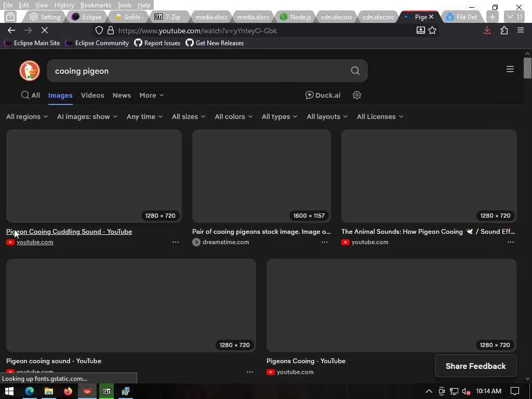Bookmark this page with the star icon

[x=432, y=30]
